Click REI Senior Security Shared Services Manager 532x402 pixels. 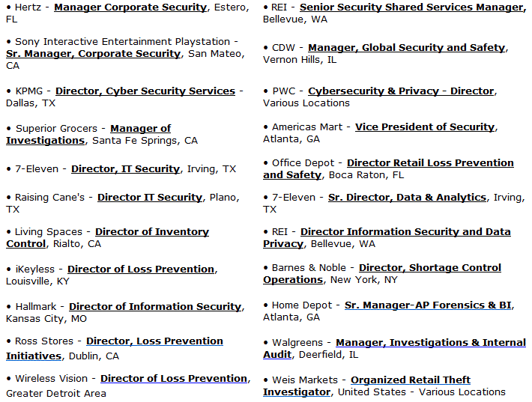tap(412, 7)
